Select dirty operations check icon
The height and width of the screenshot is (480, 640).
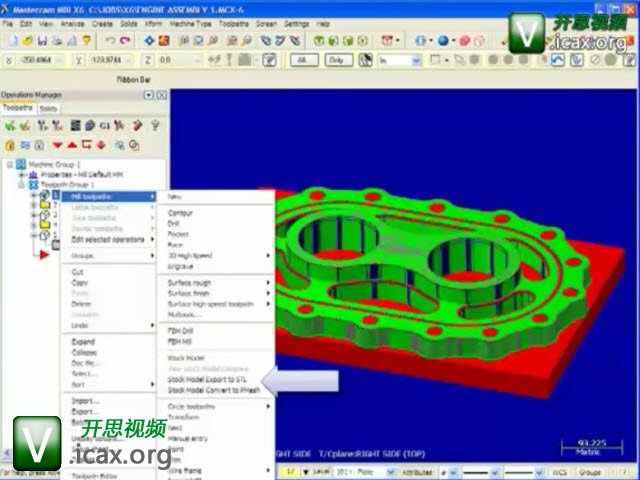[x=25, y=126]
